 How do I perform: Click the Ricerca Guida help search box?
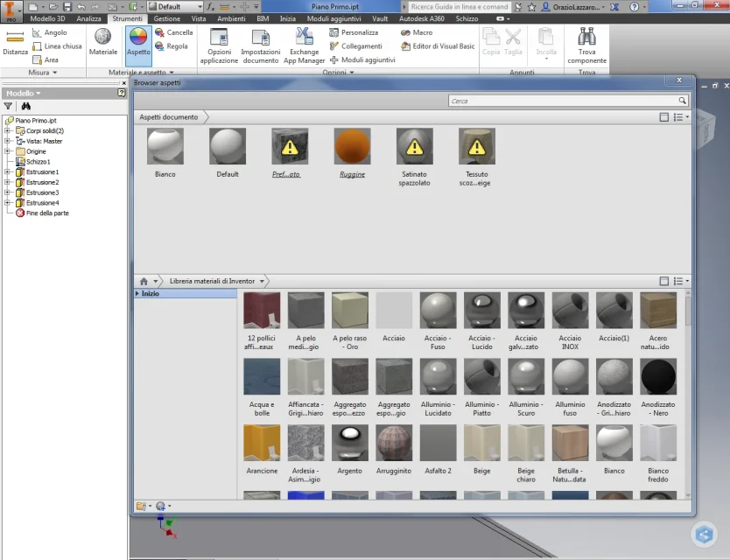459,7
